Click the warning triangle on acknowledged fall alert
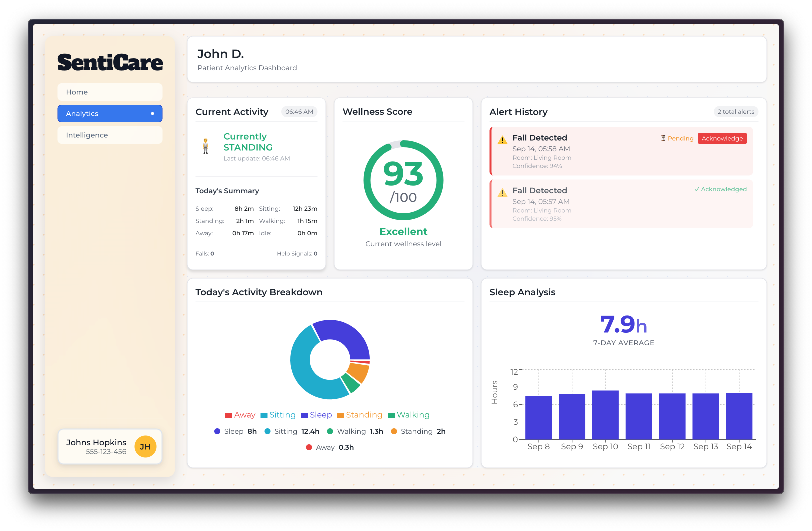The height and width of the screenshot is (531, 812). click(x=502, y=193)
